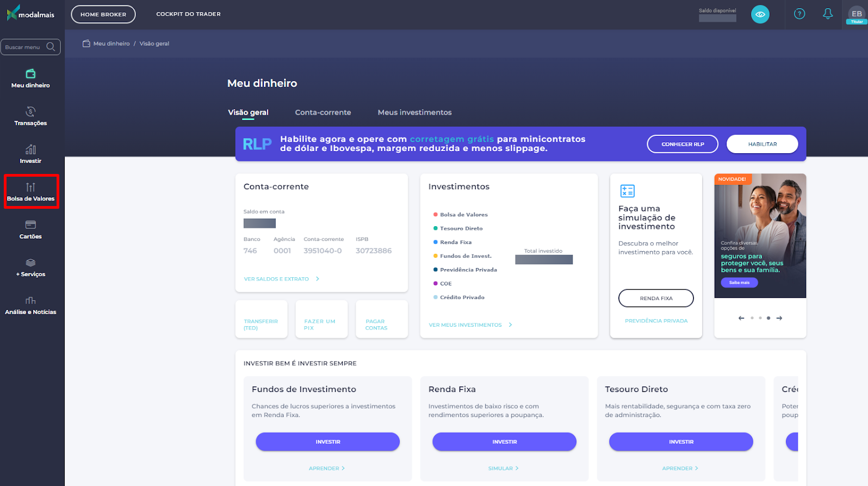868x486 pixels.
Task: Click Renda Fixa legend item
Action: 452,242
